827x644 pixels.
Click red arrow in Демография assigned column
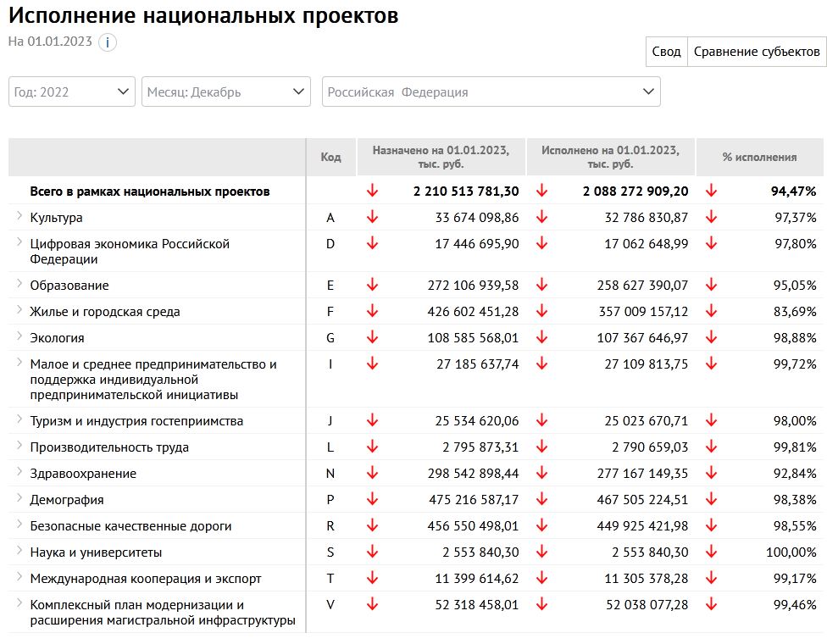tap(372, 500)
